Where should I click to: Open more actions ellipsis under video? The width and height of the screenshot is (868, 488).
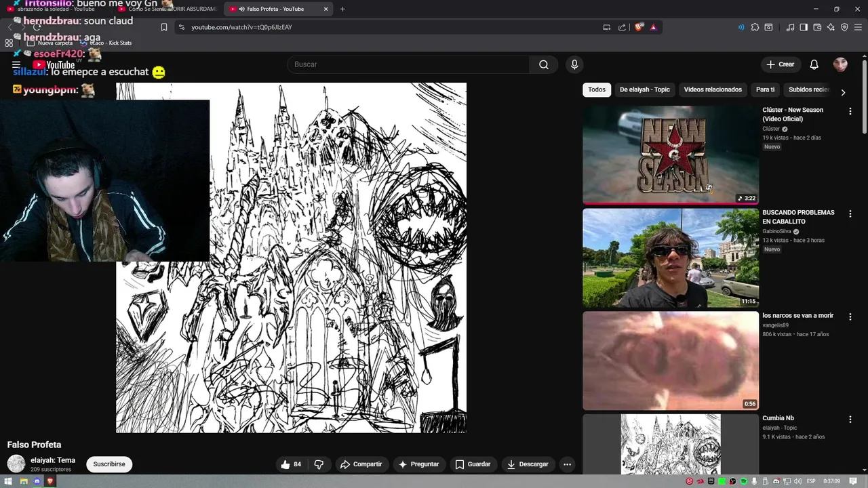[x=568, y=464]
